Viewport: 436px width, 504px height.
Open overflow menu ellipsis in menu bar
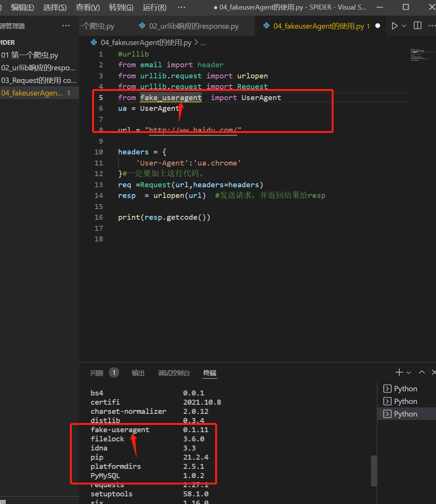click(x=182, y=7)
